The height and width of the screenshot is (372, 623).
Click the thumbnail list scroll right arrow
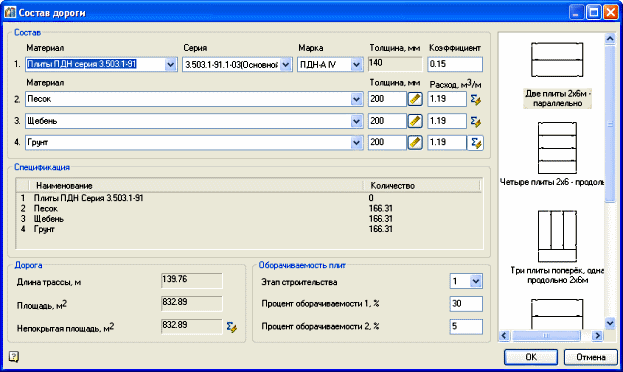click(x=597, y=336)
